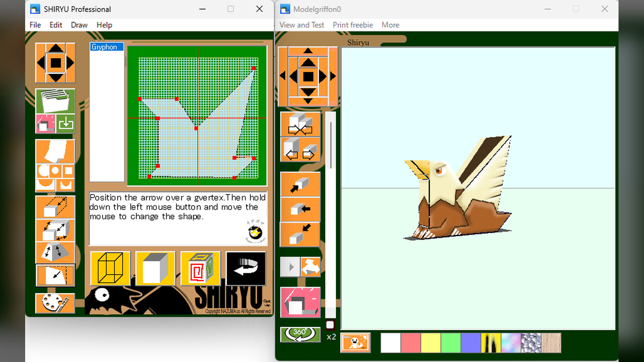Pick the pink color swatch
Image resolution: width=644 pixels, height=362 pixels.
411,343
